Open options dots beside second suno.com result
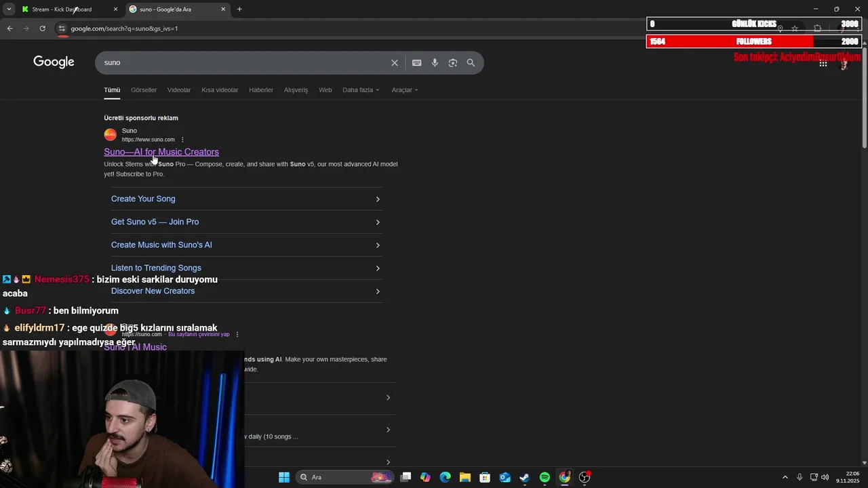 pyautogui.click(x=237, y=334)
